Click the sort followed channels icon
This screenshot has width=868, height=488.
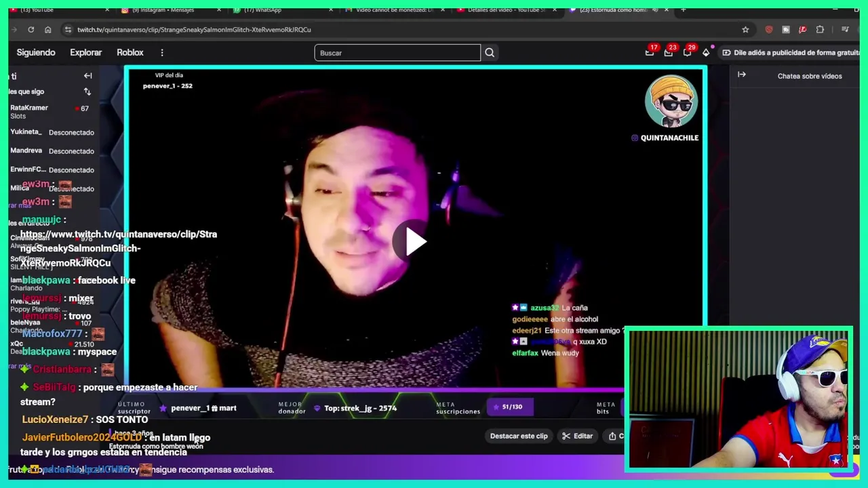point(87,91)
